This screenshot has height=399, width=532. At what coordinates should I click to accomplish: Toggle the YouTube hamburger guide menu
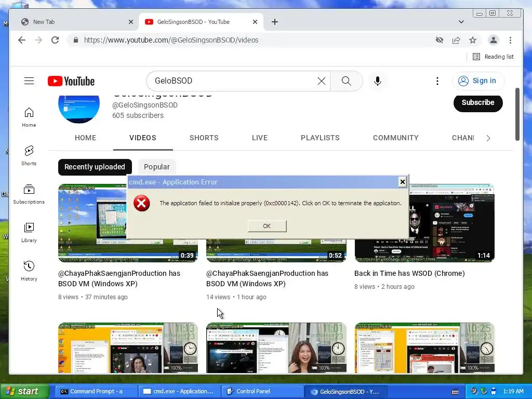coord(29,81)
